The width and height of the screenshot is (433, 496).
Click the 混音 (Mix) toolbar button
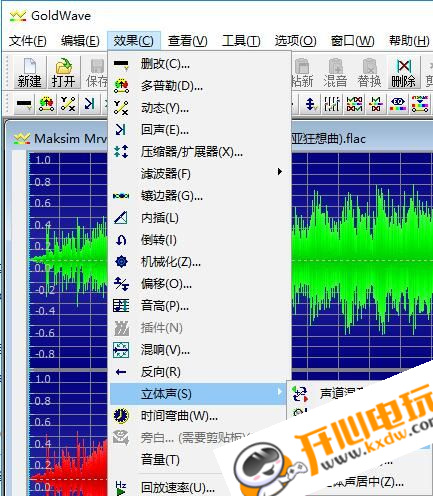click(x=335, y=72)
